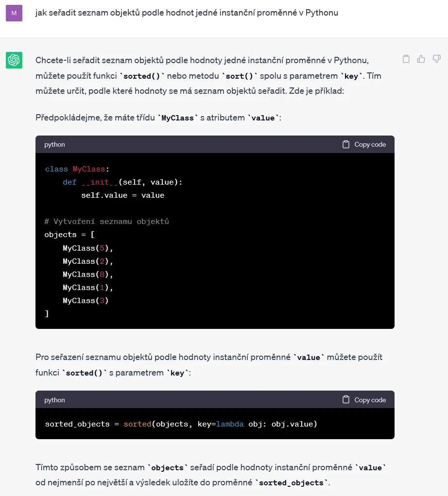This screenshot has width=448, height=496.
Task: Click the "self.value = value" code line
Action: pyautogui.click(x=122, y=195)
